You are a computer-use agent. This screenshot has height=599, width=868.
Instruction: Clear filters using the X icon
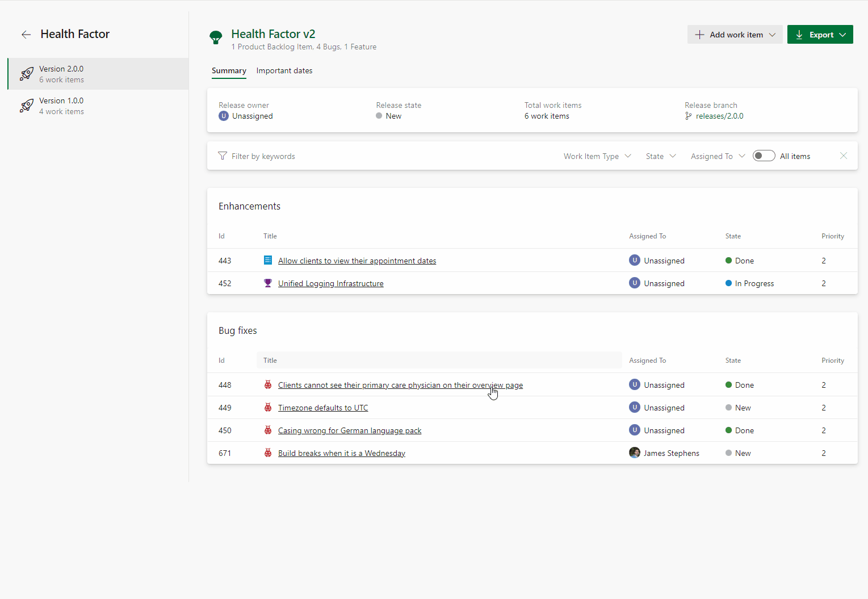click(x=844, y=156)
